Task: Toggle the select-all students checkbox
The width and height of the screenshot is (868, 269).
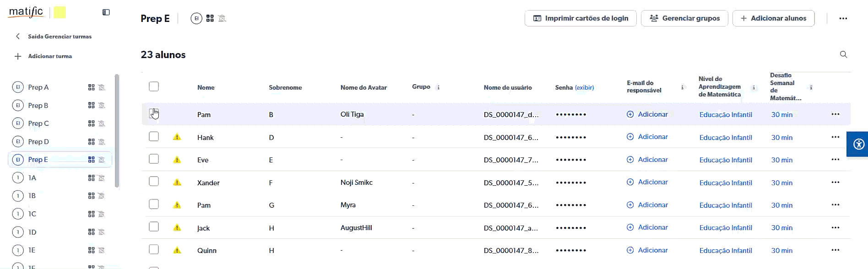Action: coord(154,86)
